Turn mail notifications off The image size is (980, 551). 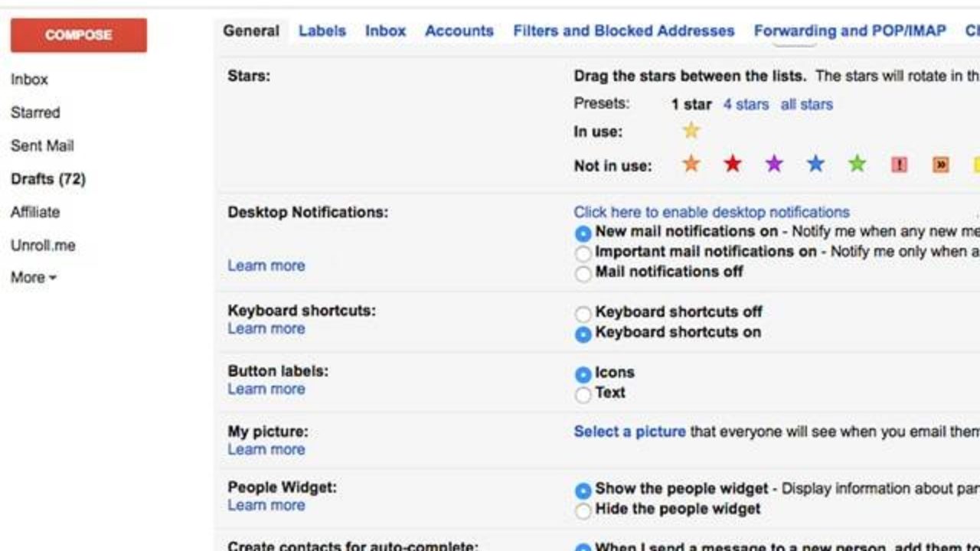click(583, 273)
